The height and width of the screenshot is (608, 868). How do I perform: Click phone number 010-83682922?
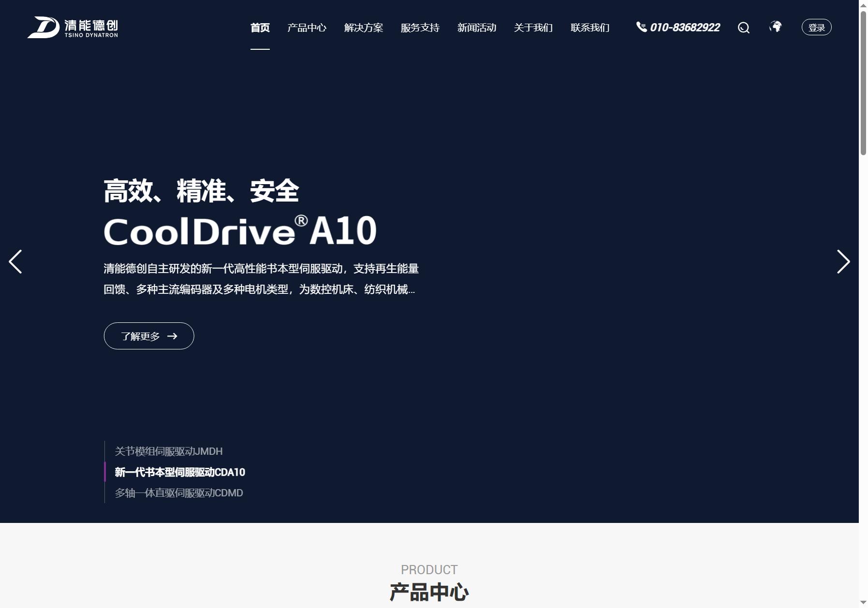685,28
